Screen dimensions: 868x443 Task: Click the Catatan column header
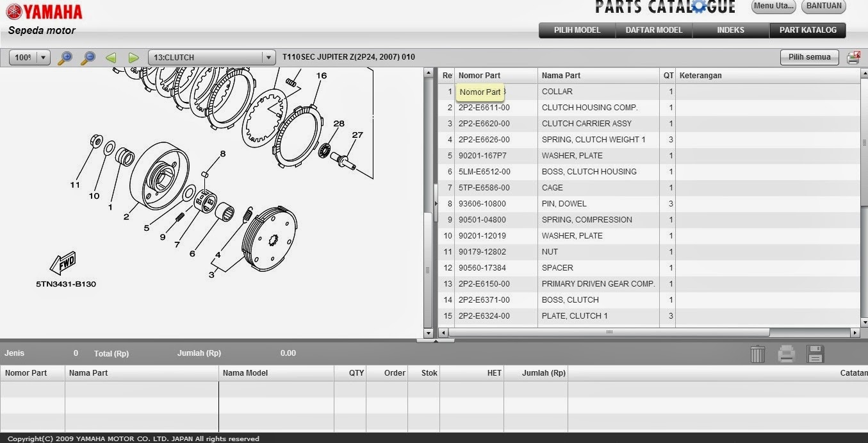pos(718,373)
